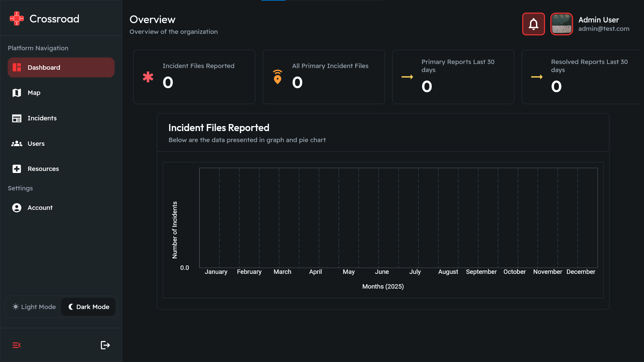Open Incident Files Reported stat card
This screenshot has width=644, height=362.
point(194,77)
